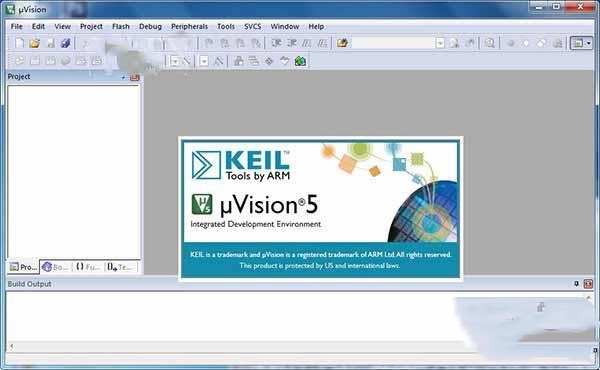The image size is (600, 370).
Task: Go to the previous bookmark icon
Action: click(225, 43)
